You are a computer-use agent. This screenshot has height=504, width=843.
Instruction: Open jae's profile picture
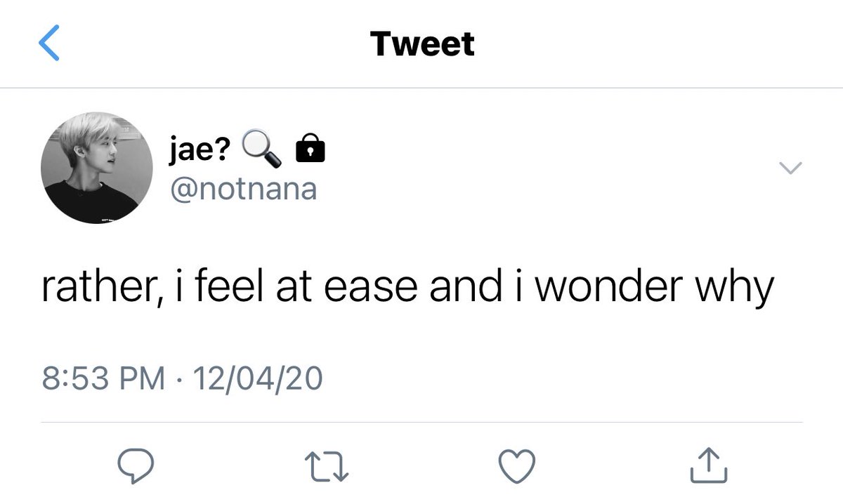point(97,168)
